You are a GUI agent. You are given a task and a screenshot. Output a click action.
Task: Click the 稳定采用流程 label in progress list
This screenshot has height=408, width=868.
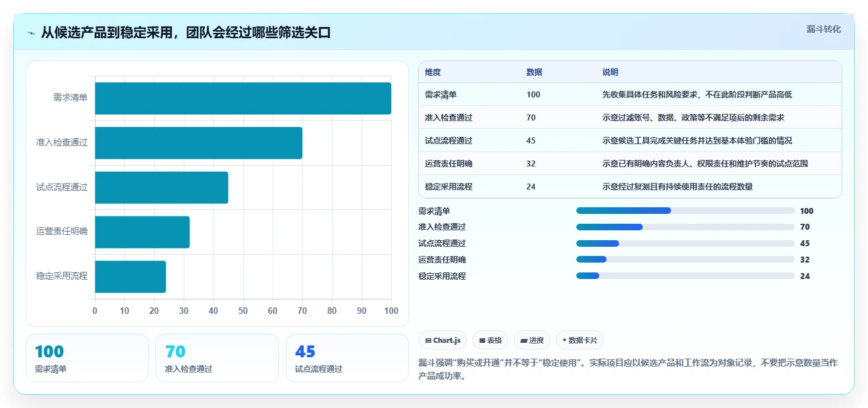click(x=442, y=276)
